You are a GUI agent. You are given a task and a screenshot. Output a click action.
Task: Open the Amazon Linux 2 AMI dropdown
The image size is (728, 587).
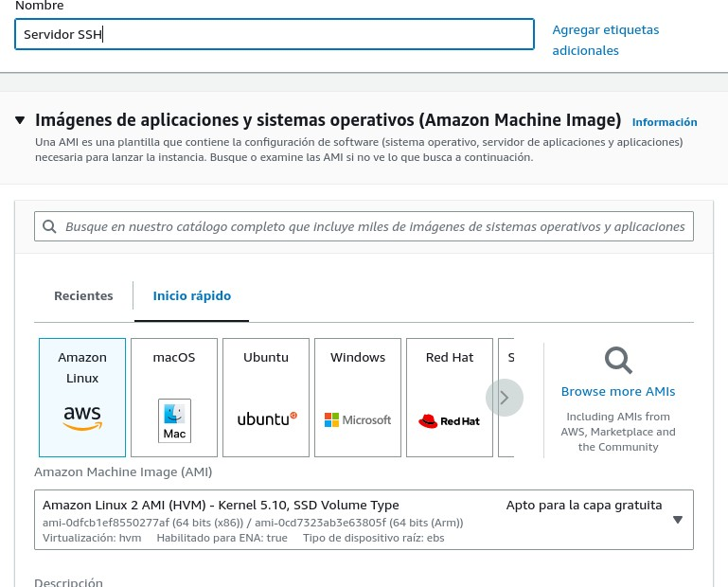[x=364, y=520]
